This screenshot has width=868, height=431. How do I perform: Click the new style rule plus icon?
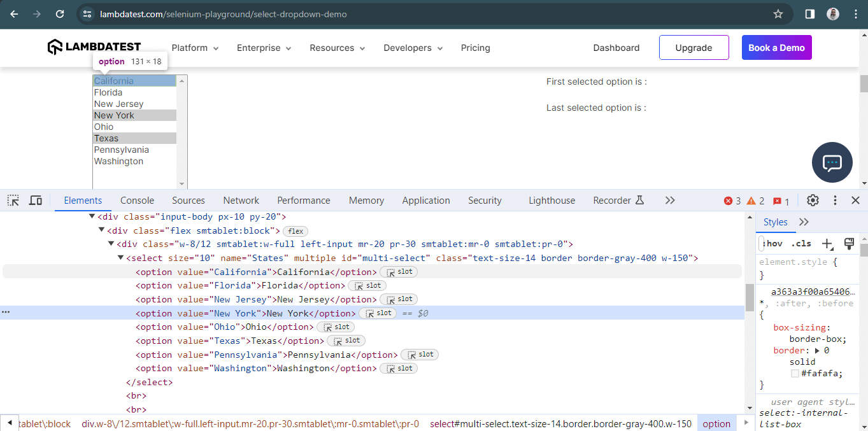[827, 244]
